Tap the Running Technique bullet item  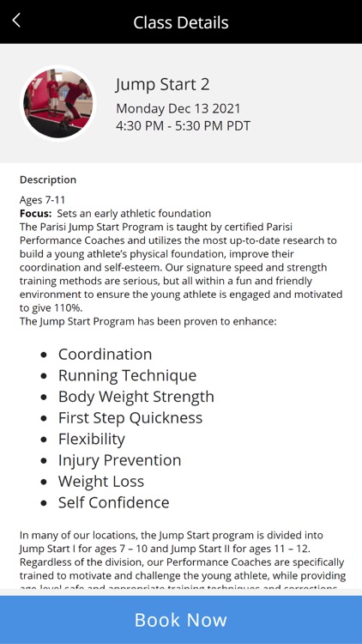tap(127, 375)
